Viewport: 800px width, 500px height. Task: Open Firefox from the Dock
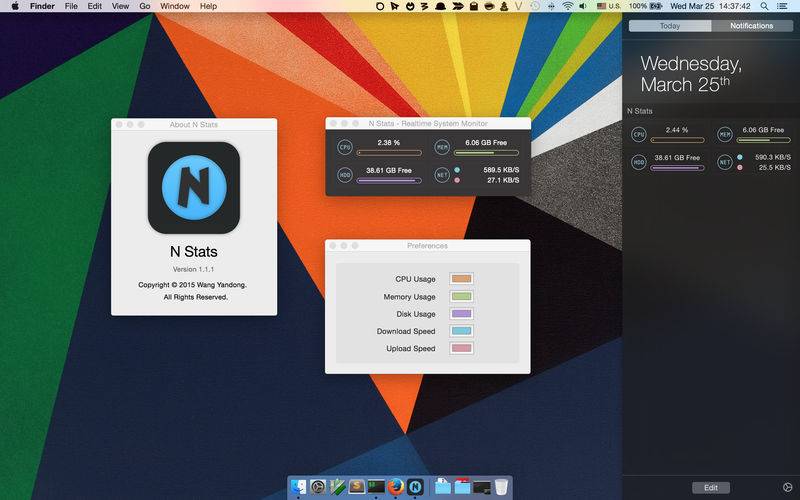pyautogui.click(x=395, y=487)
